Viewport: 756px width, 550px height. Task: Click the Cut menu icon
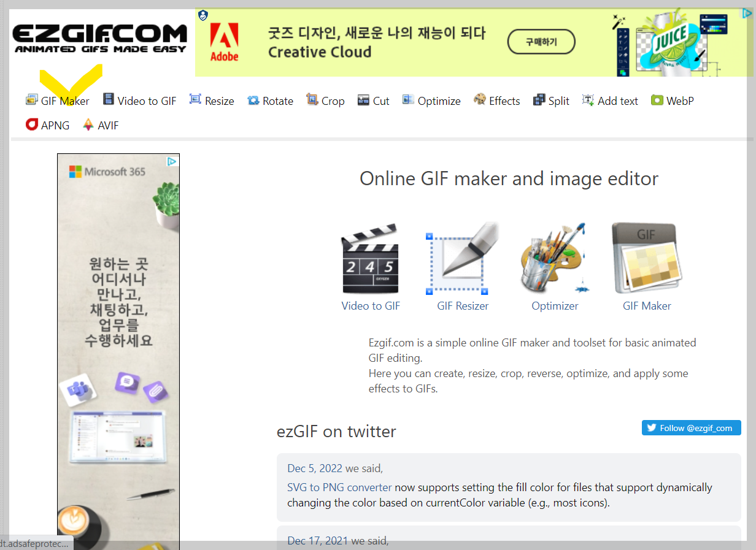click(x=363, y=100)
